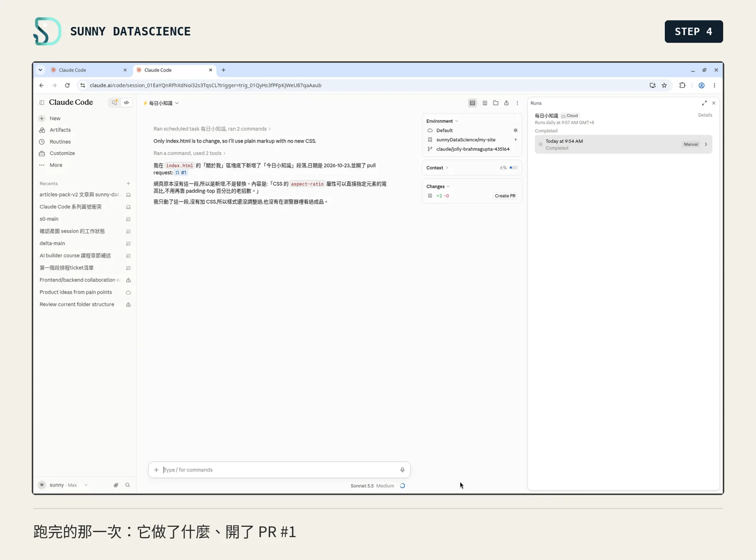Click the claude/jolly-brahmagupta-435164 branch
Image resolution: width=756 pixels, height=560 pixels.
[x=472, y=149]
